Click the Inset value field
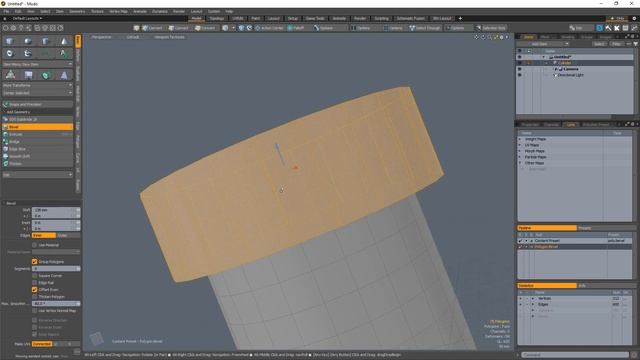Viewport: 640px width, 360px height. click(56, 223)
